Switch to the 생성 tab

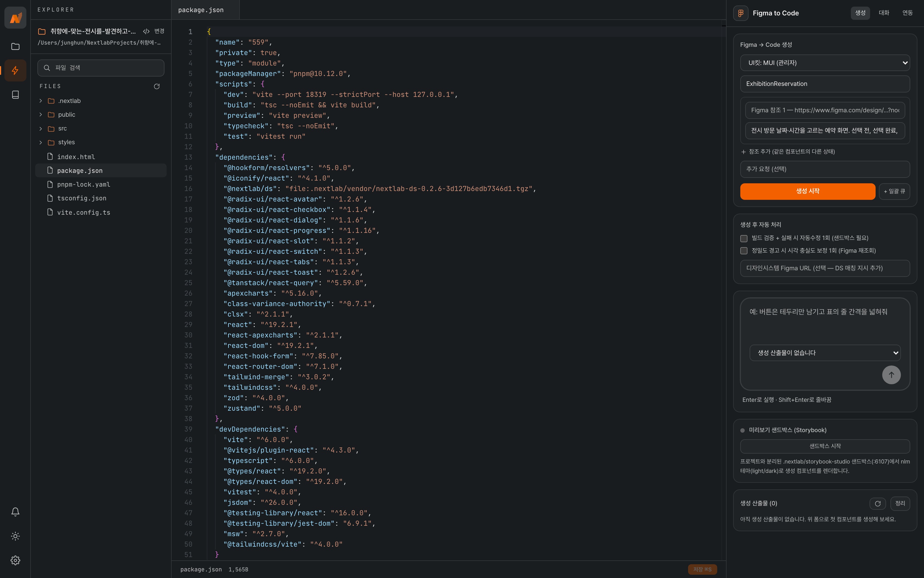click(x=860, y=13)
